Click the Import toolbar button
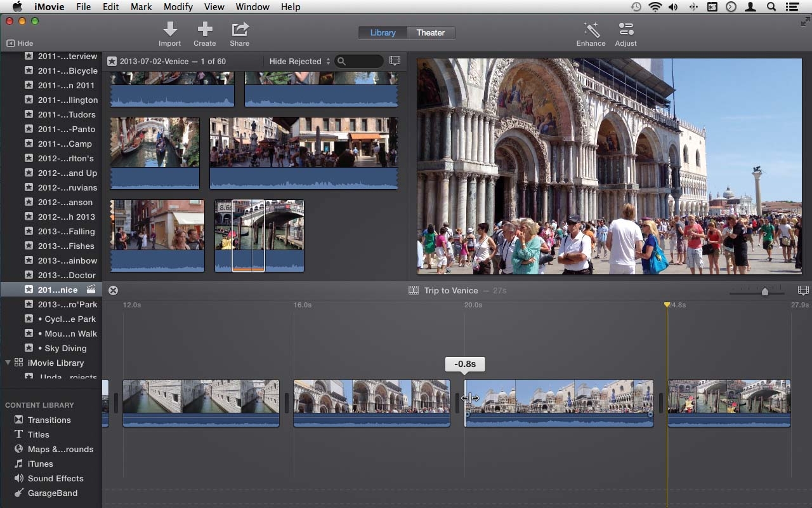This screenshot has height=508, width=812. 170,34
